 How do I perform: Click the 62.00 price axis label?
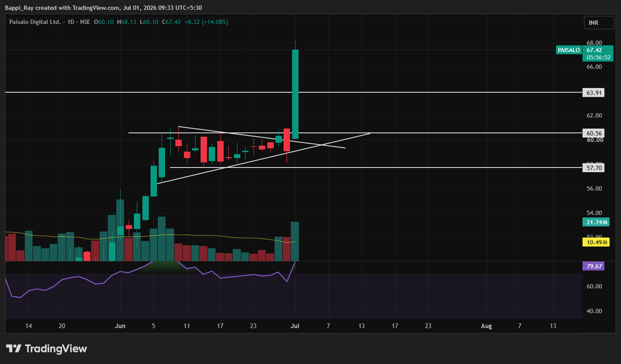pos(594,115)
